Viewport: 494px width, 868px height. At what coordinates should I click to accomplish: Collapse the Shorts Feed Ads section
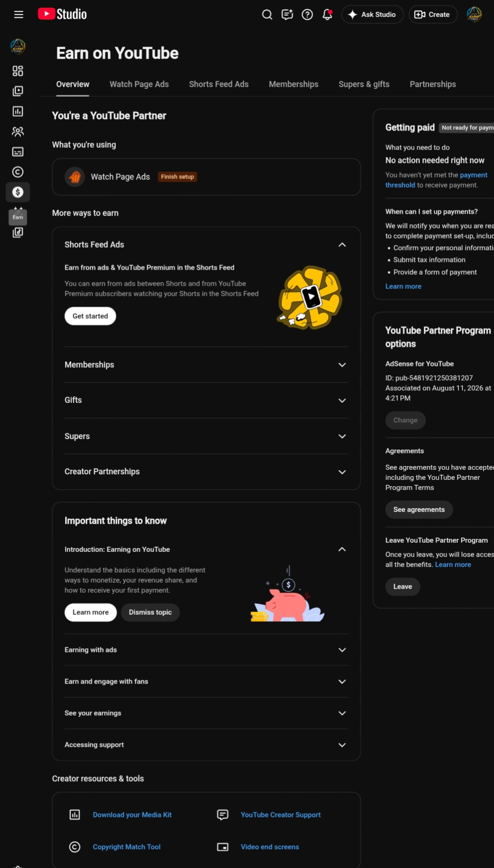342,245
